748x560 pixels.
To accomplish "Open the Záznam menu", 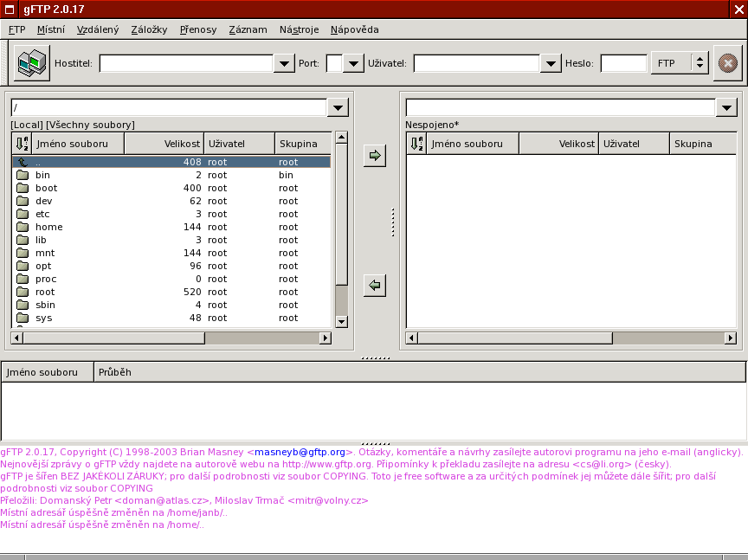I will 248,29.
